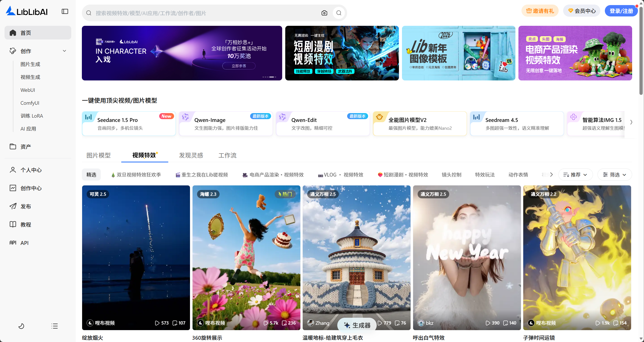Open the 筛选 filter dropdown
The height and width of the screenshot is (342, 644).
[x=614, y=175]
